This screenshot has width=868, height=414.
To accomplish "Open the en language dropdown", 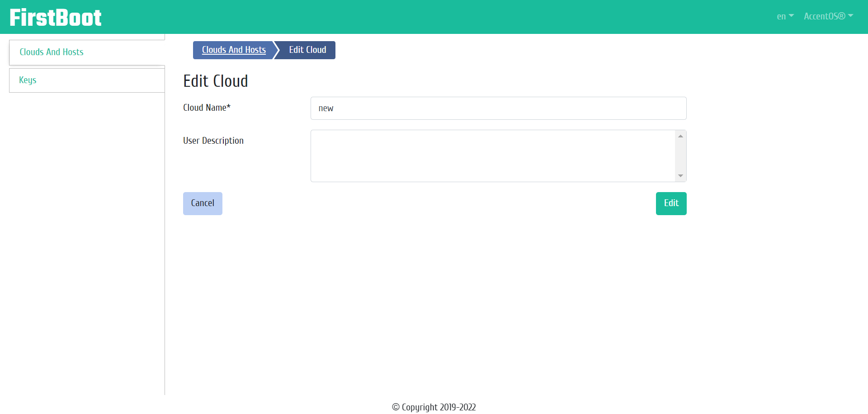I will (785, 16).
